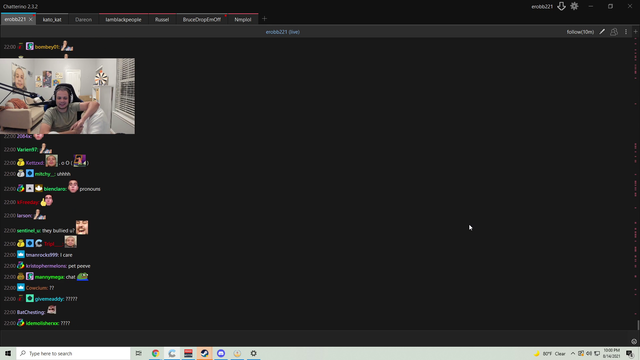Click the emote in Varien97's message
This screenshot has height=360, width=640.
tap(45, 148)
